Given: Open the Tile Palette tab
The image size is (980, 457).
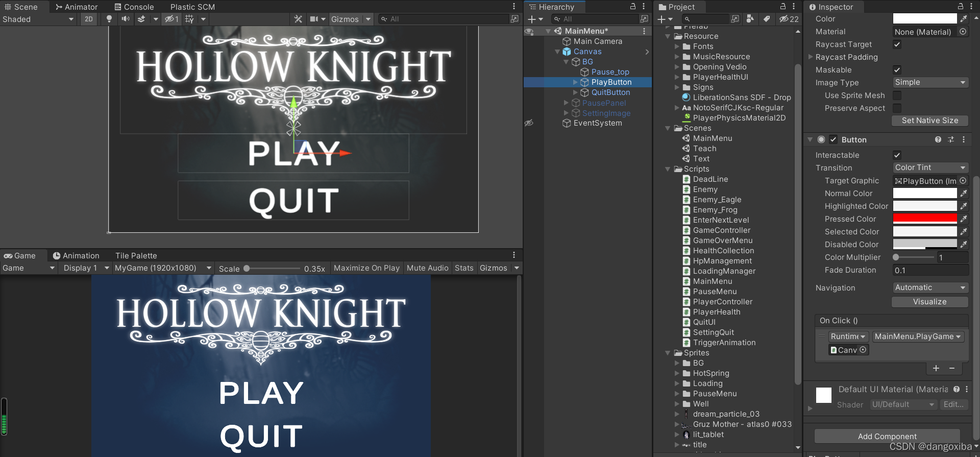Looking at the screenshot, I should pyautogui.click(x=136, y=255).
